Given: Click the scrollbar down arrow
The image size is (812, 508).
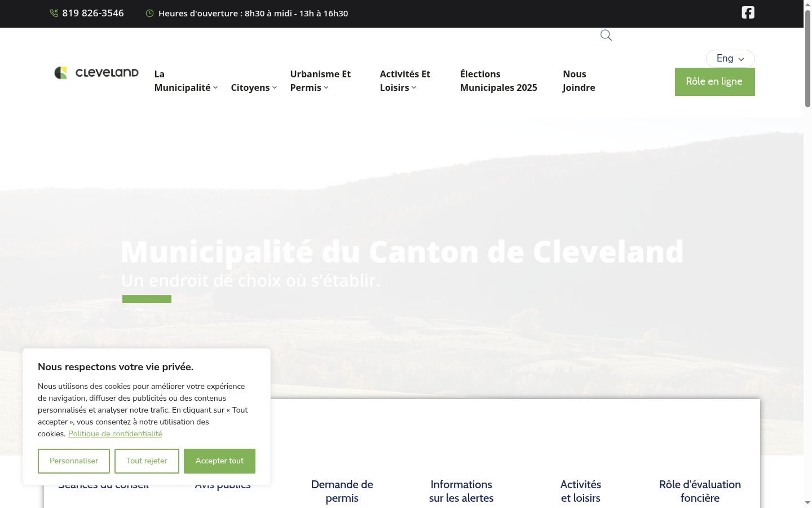Looking at the screenshot, I should coord(807,503).
